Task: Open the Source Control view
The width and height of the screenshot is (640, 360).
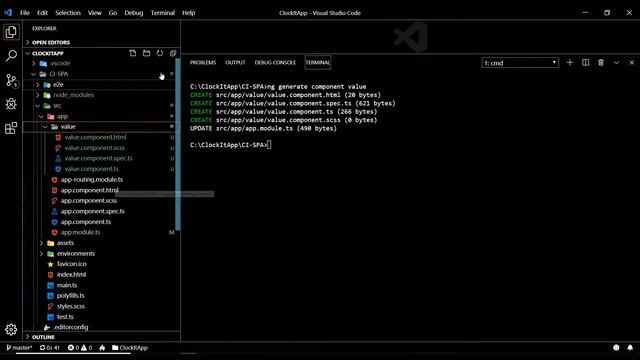Action: coord(11,80)
